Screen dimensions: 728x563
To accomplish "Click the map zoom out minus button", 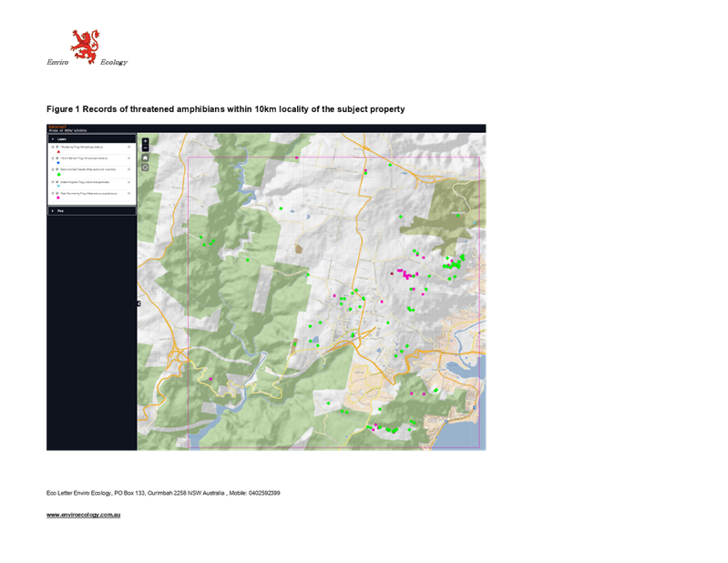I will (145, 148).
